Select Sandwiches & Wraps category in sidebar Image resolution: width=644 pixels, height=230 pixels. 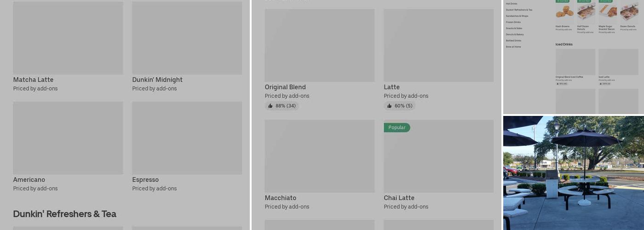[517, 16]
